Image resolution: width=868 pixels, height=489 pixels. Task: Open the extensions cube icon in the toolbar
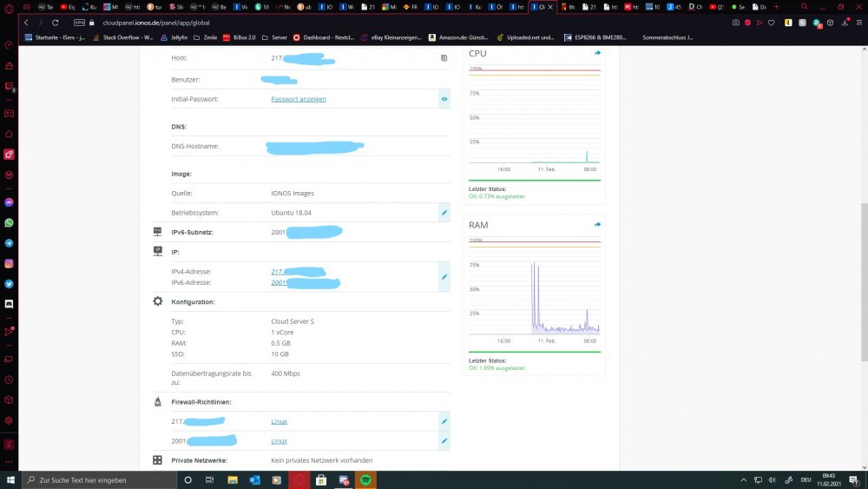[x=831, y=23]
